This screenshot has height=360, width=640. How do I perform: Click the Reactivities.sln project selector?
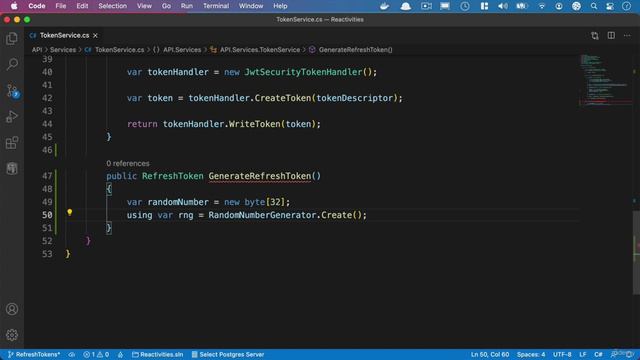158,354
